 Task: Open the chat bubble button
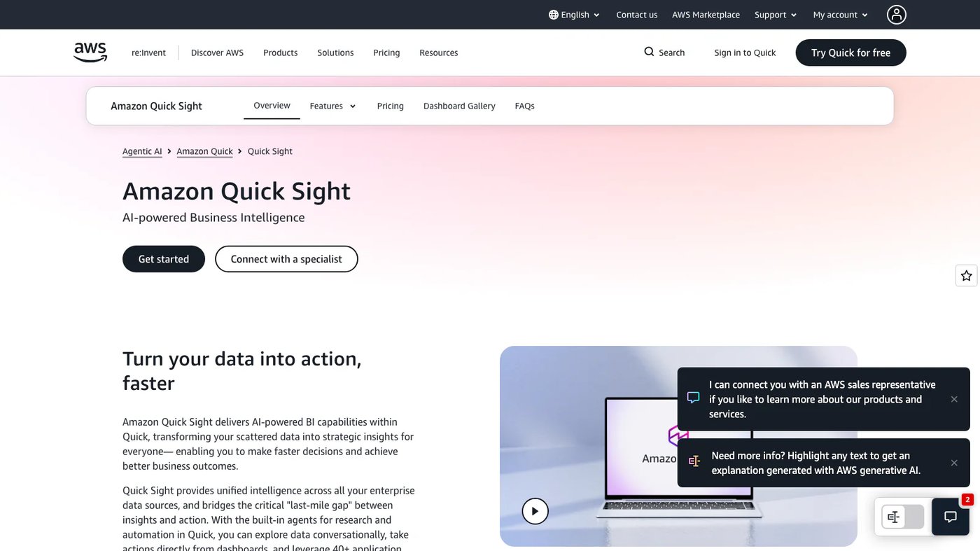click(x=950, y=517)
